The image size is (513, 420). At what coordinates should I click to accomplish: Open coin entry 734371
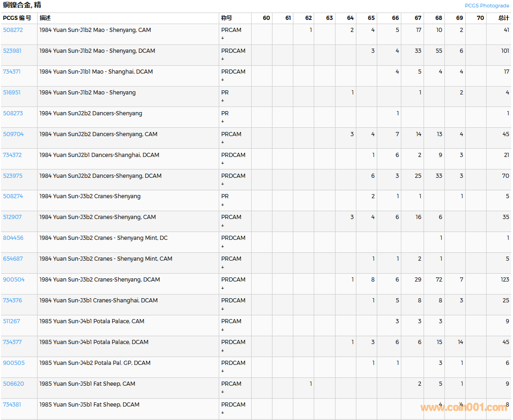click(12, 72)
